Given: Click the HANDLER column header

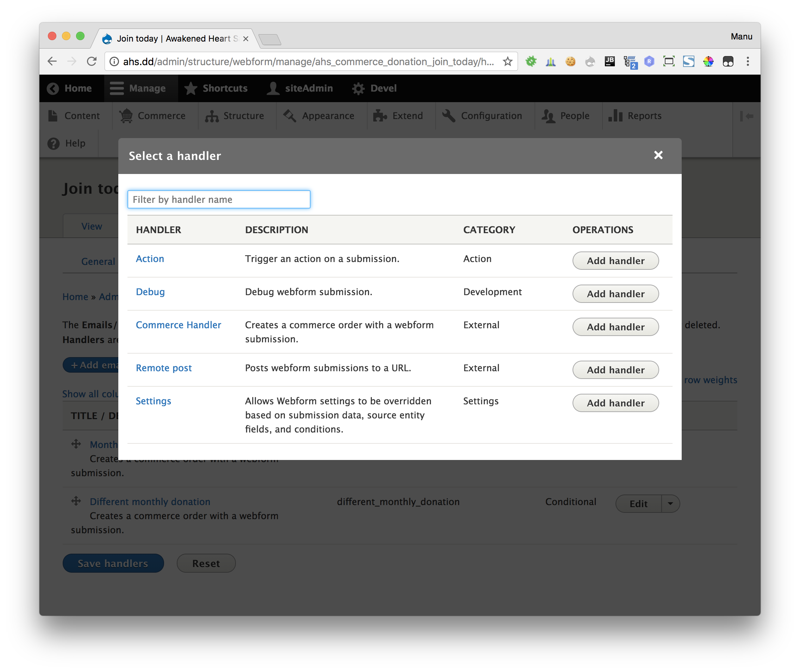Looking at the screenshot, I should [x=158, y=230].
